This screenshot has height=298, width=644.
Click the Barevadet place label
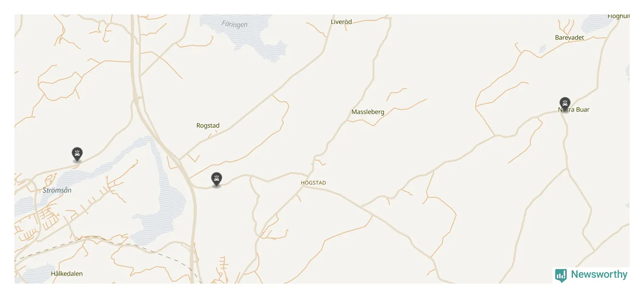point(570,37)
